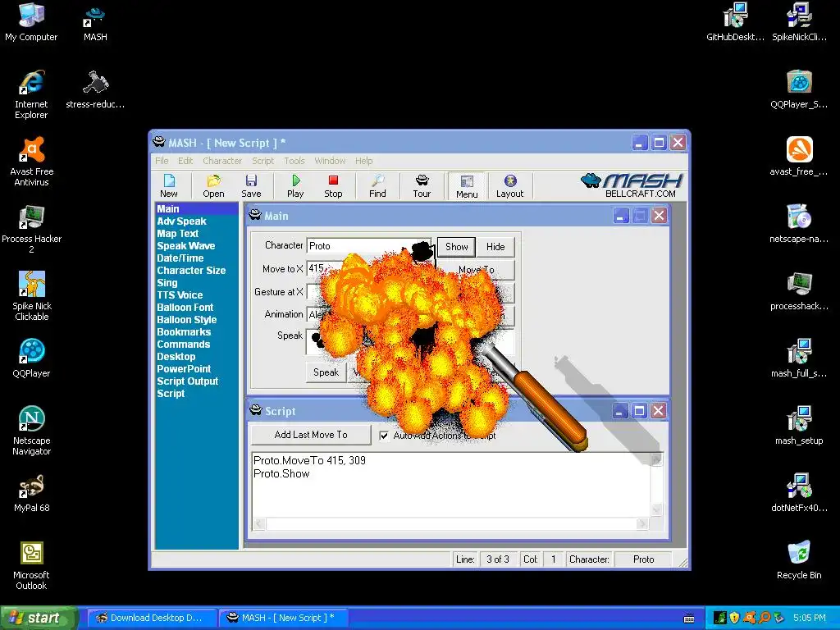Toggle the Menu toolbar button
Image resolution: width=840 pixels, height=630 pixels.
pos(467,186)
